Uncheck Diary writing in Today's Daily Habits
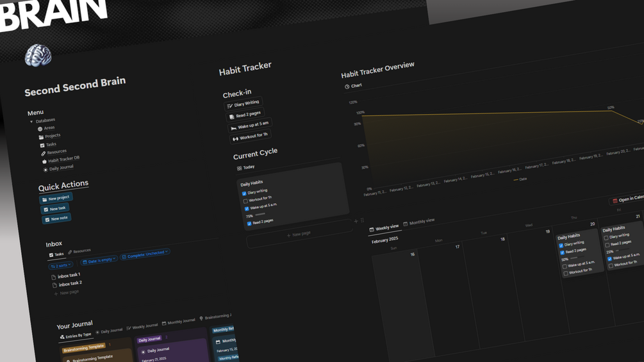This screenshot has height=362, width=644. [244, 193]
